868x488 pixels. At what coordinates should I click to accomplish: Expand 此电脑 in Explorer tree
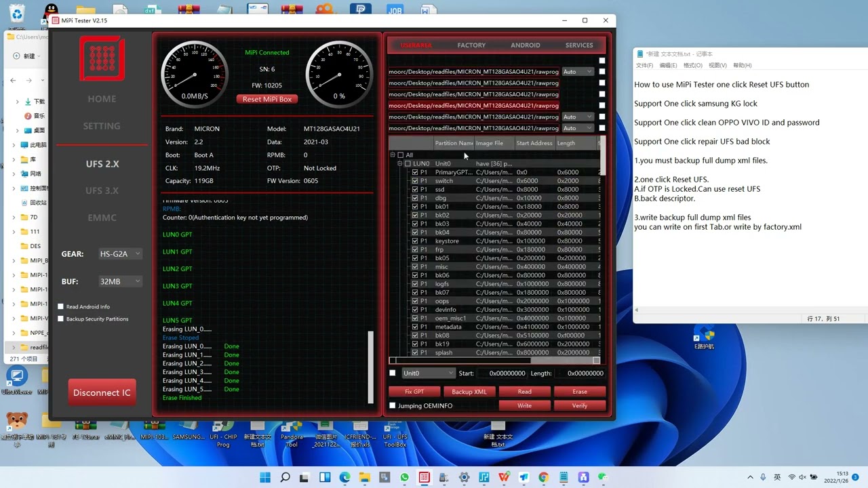click(x=14, y=145)
